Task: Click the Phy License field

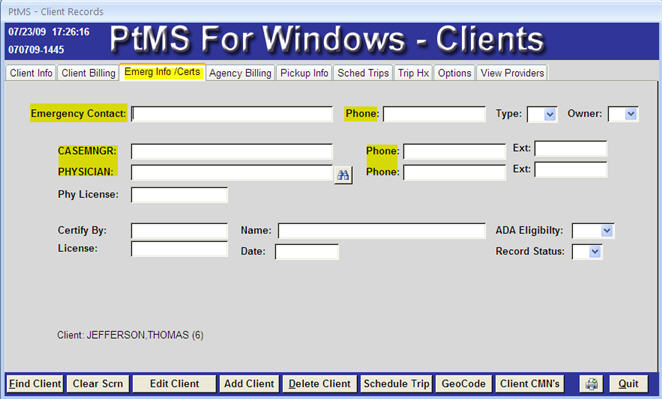Action: (x=179, y=195)
